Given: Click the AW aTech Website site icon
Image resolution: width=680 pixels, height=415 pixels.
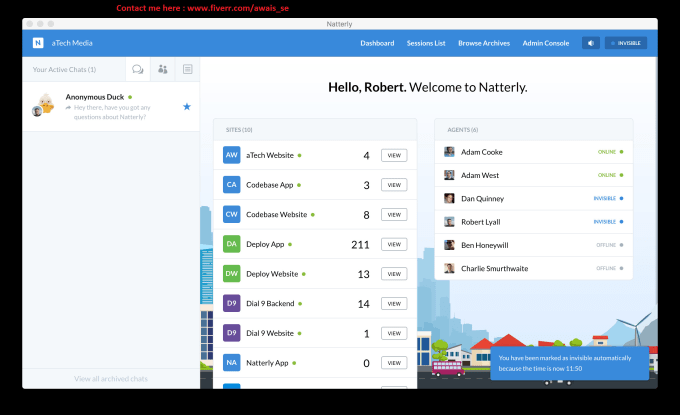Looking at the screenshot, I should point(232,155).
